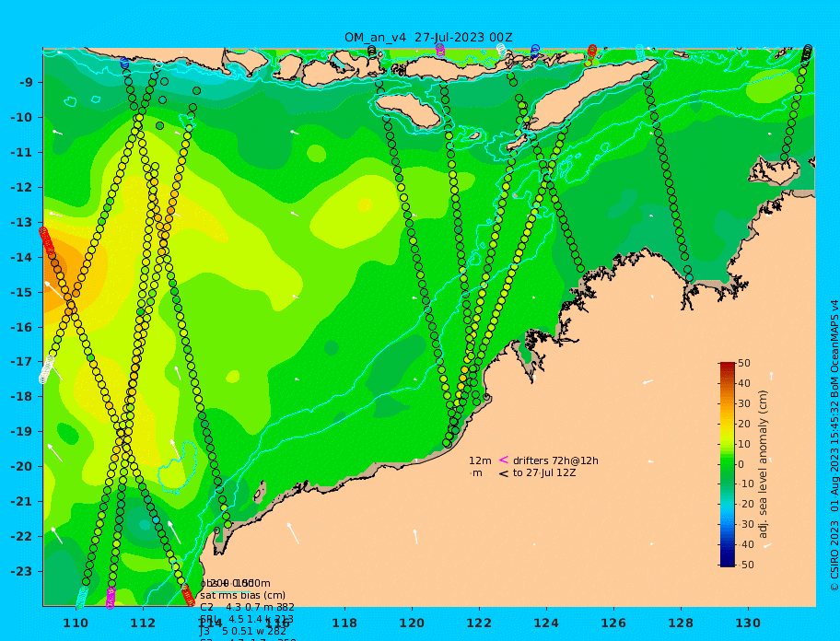Viewport: 840px width, 641px height.
Task: Click latitude axis label -14
Action: [x=21, y=258]
